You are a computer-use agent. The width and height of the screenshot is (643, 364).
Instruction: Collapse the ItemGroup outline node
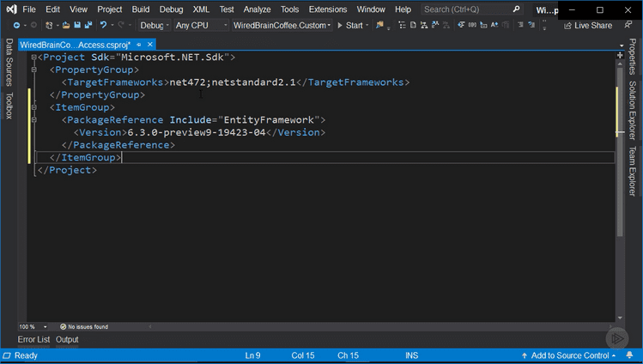(34, 107)
